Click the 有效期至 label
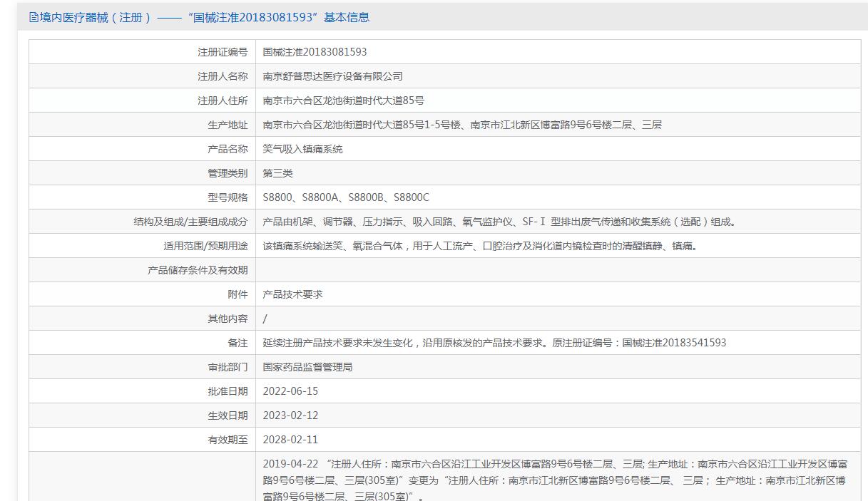Viewport: 868px width, 501px height. click(228, 440)
